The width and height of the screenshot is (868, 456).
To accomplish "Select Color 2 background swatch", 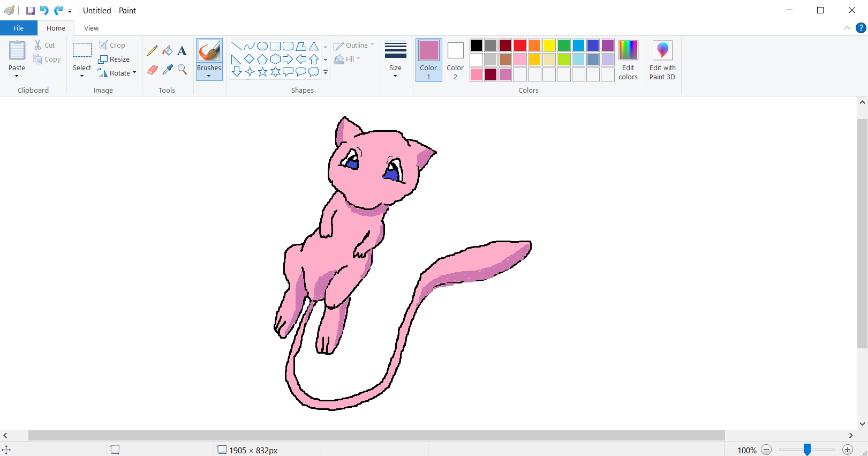I will (x=455, y=60).
